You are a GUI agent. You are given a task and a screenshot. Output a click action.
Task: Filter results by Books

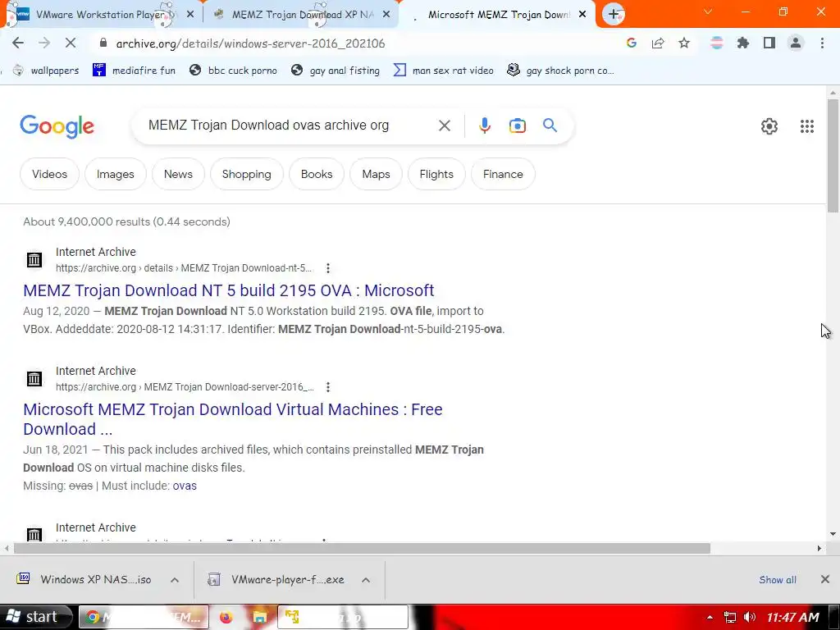(x=317, y=174)
